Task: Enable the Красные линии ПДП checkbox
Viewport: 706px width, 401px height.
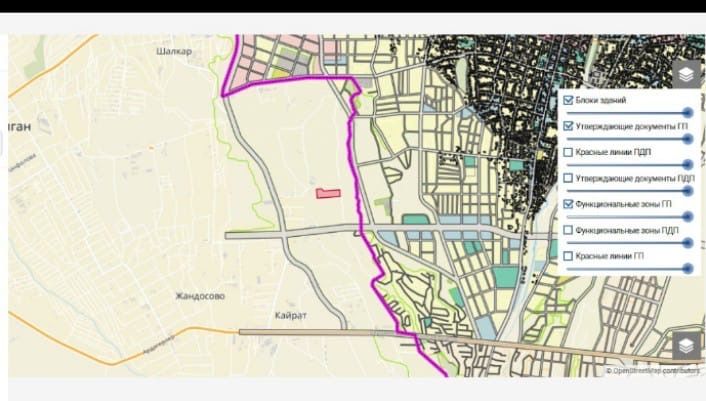Action: (568, 152)
